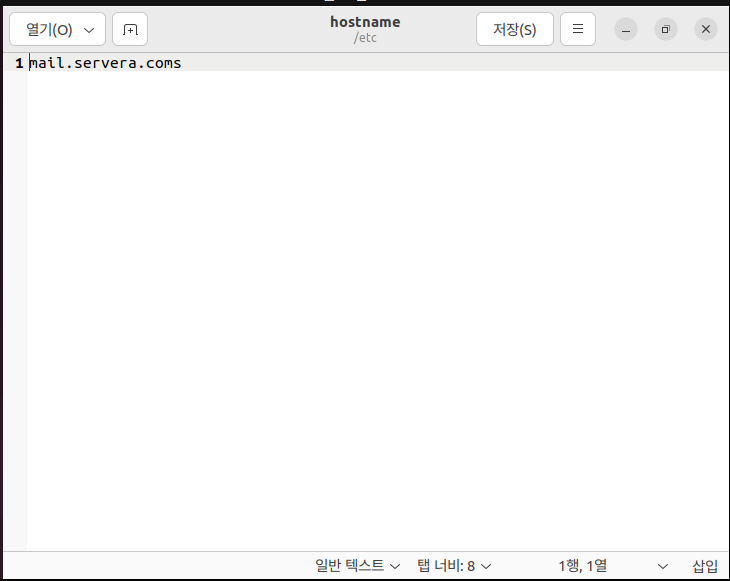Click the /etc path subtitle

pos(365,38)
